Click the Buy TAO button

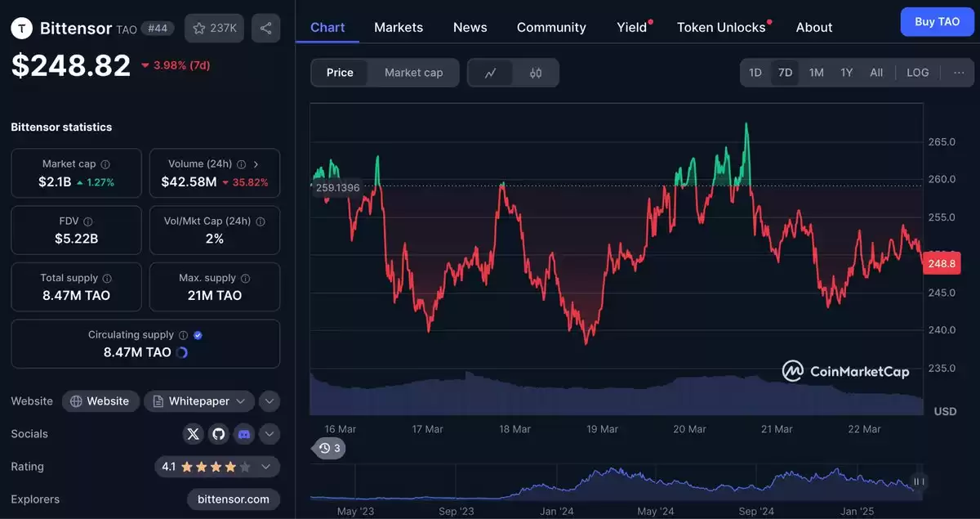937,22
